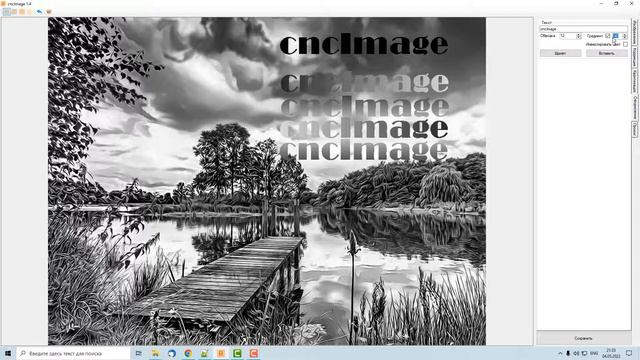Click the first toolbar icon under the title
The height and width of the screenshot is (360, 640).
click(x=7, y=12)
